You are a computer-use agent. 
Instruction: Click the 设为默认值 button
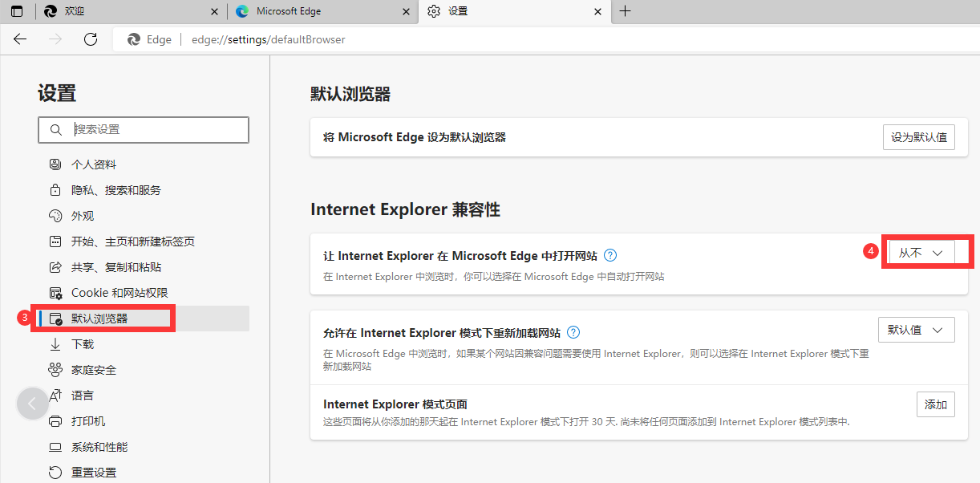(918, 137)
